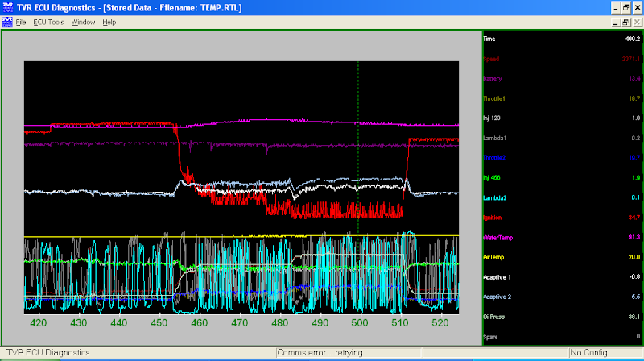The height and width of the screenshot is (361, 644).
Task: Click the 450 tick on time axis
Action: click(159, 323)
